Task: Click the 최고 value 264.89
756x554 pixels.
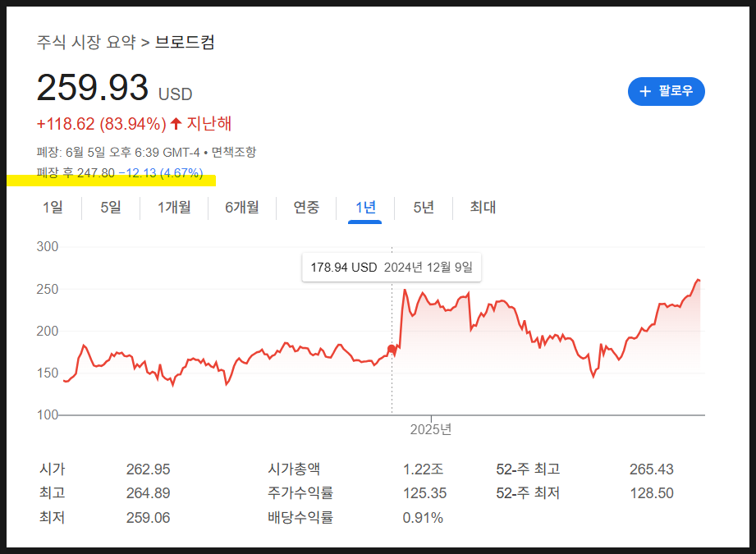Action: (x=148, y=493)
